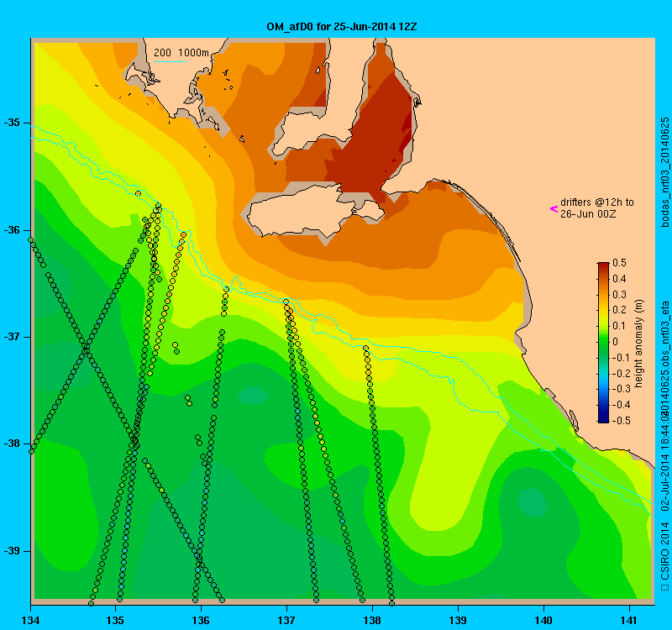Click the small square symbol beside CSIRO 2014
The height and width of the screenshot is (630, 672).
click(x=664, y=586)
